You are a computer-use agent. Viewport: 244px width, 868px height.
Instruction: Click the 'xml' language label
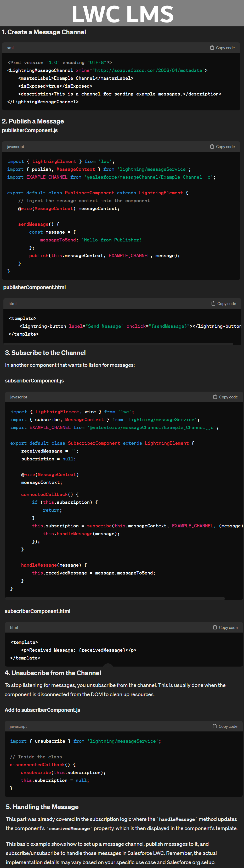point(10,48)
